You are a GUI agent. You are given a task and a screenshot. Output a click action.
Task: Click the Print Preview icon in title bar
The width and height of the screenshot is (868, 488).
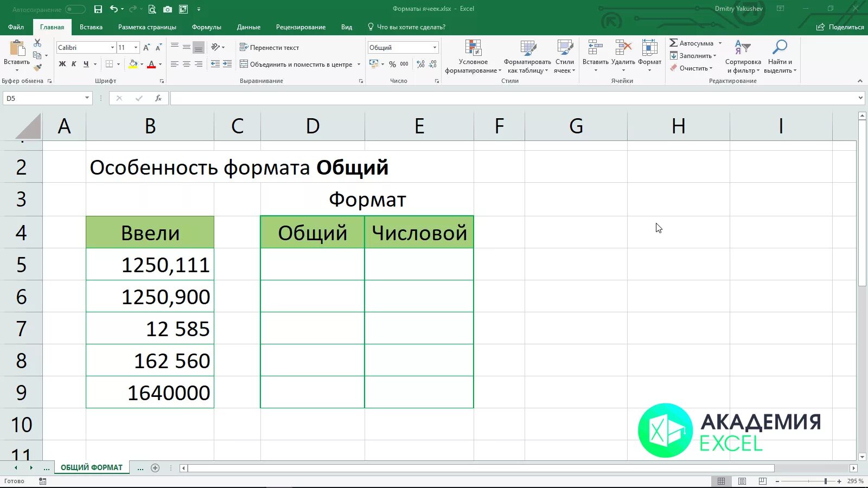[x=152, y=9]
